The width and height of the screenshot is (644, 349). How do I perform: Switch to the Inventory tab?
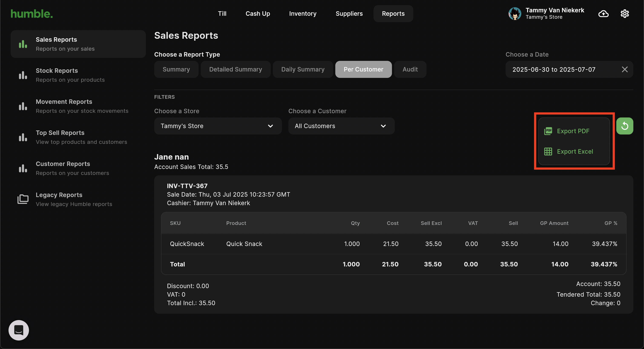[303, 13]
